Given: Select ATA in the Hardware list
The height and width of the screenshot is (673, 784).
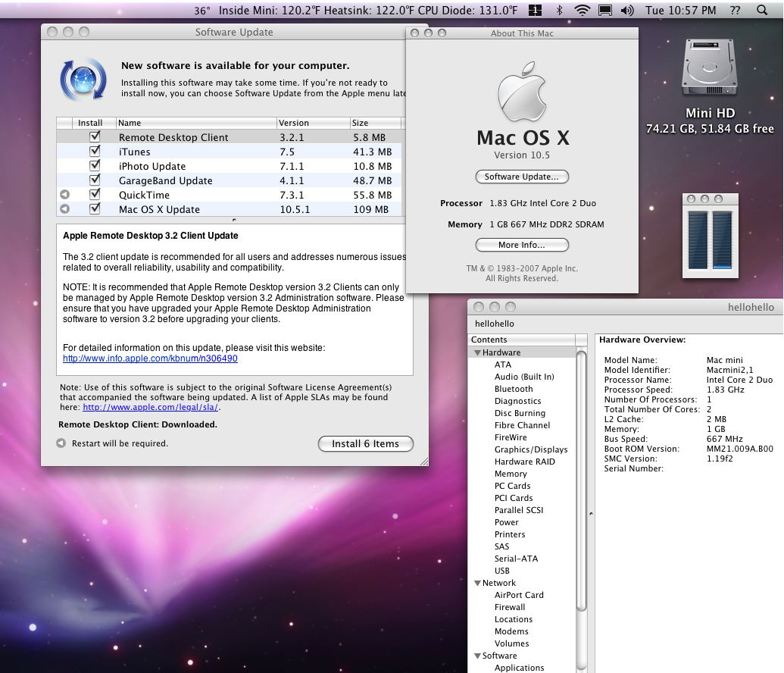Looking at the screenshot, I should pos(503,365).
